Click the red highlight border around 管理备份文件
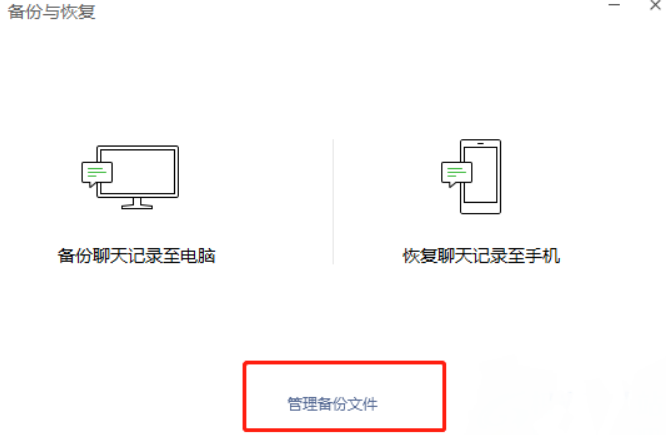This screenshot has height=435, width=666. (x=344, y=363)
